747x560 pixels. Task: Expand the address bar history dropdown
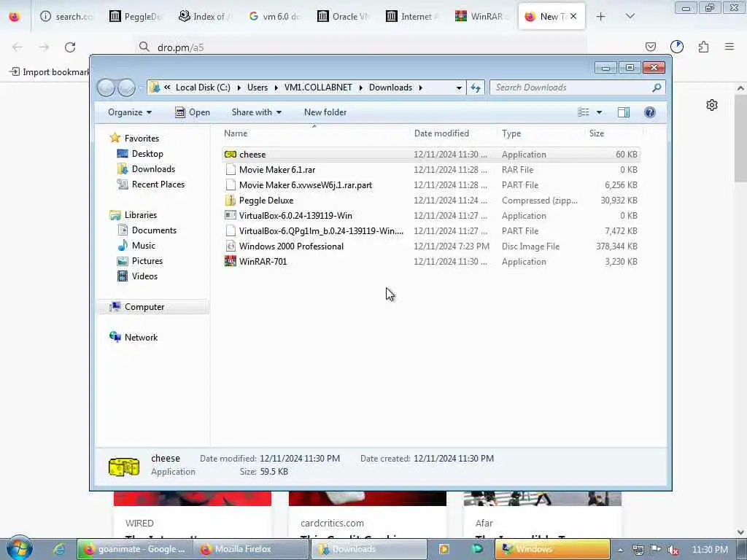(x=459, y=87)
